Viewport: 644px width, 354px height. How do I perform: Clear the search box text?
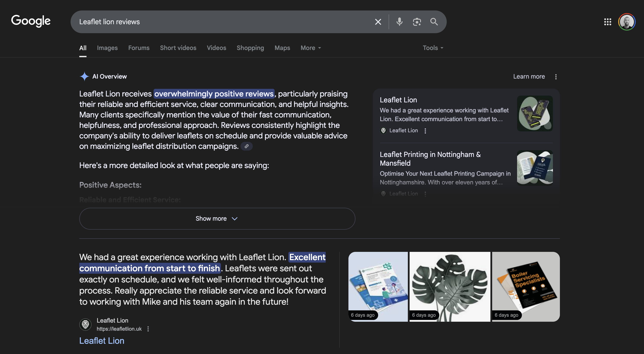(x=378, y=22)
